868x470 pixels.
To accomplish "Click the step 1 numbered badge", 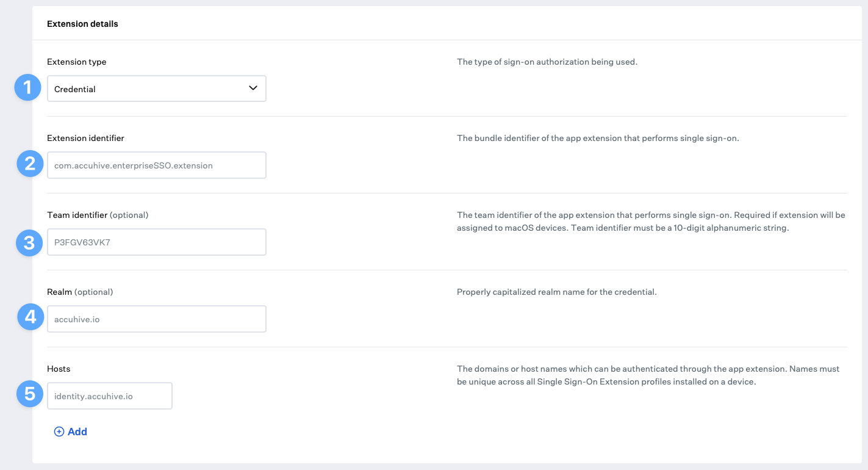I will 27,87.
